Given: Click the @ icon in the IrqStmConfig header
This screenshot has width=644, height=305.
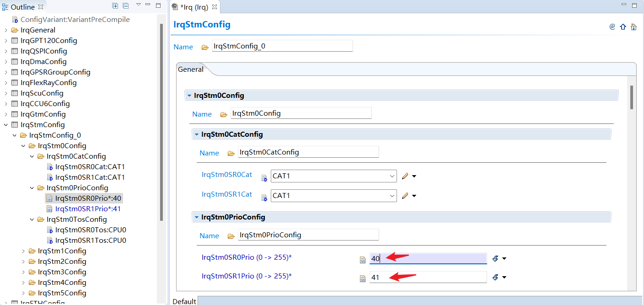Looking at the screenshot, I should [x=612, y=27].
